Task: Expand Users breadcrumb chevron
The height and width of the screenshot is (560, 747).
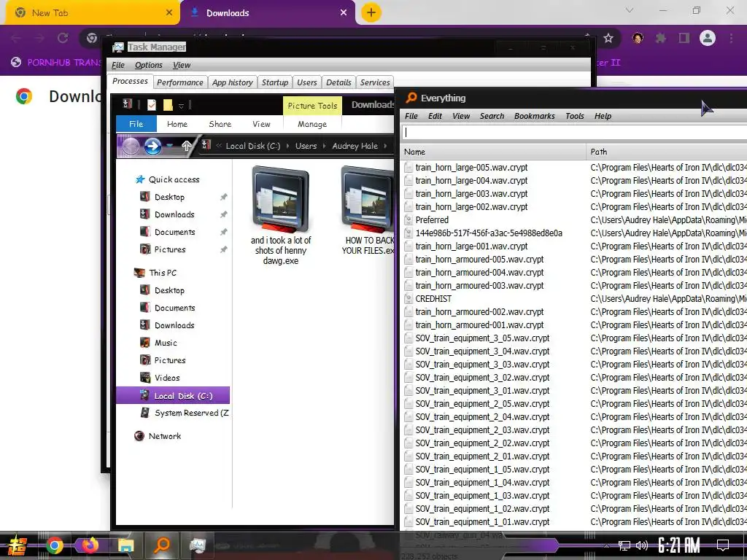Action: (325, 146)
